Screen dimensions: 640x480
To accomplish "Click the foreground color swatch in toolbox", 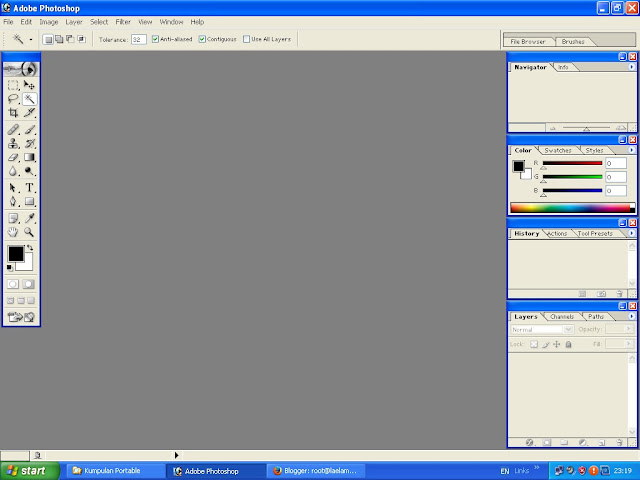I will (x=16, y=253).
